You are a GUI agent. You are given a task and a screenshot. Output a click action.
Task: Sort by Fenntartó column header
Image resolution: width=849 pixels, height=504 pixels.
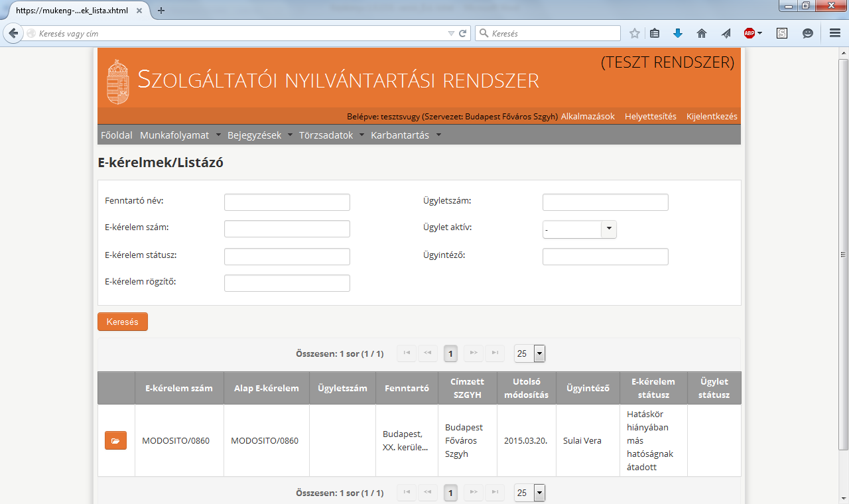(x=407, y=388)
